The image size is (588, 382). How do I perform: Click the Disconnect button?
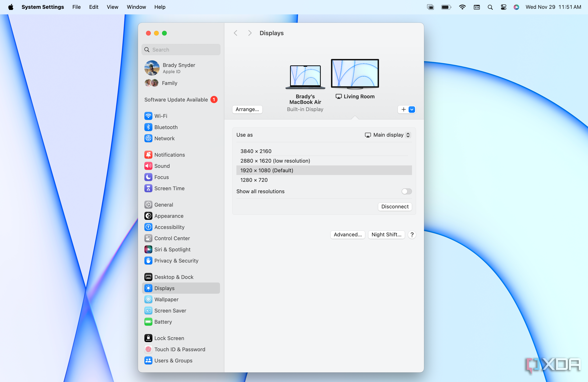[x=395, y=207]
